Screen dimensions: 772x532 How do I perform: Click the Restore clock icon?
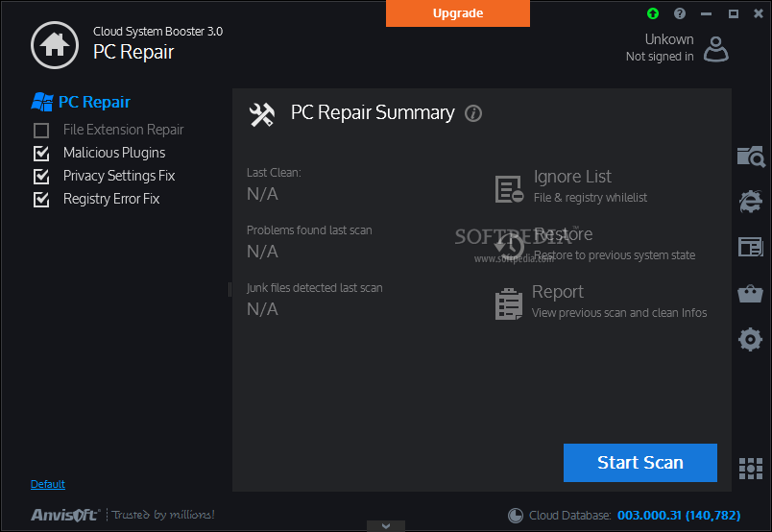tap(510, 246)
